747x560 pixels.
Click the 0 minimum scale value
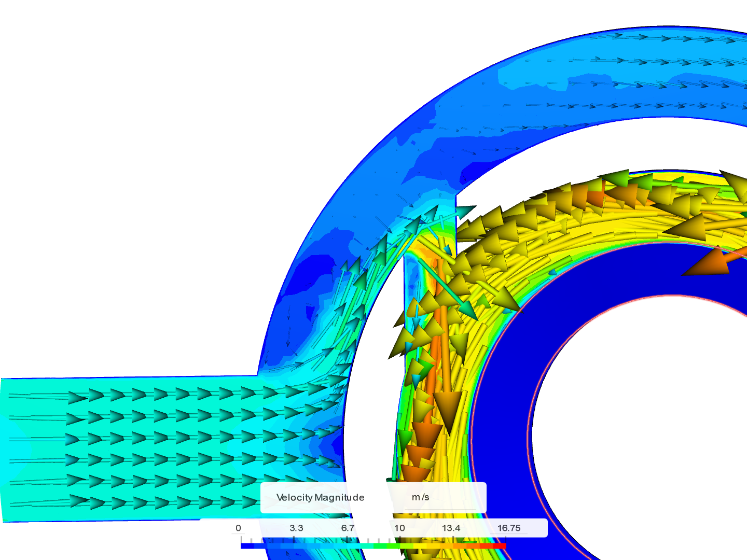pos(238,528)
